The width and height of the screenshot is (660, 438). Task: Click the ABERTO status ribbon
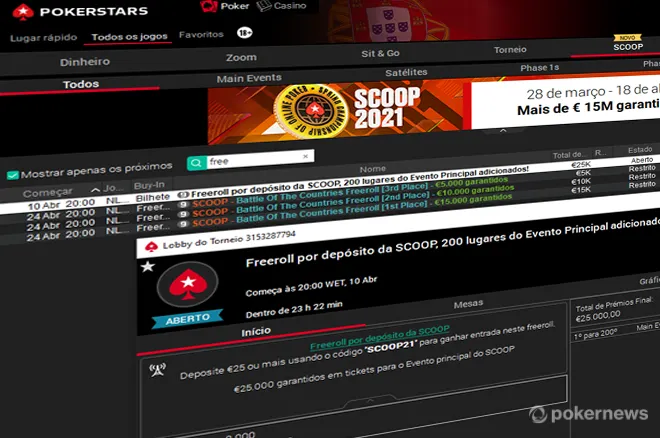(x=187, y=318)
